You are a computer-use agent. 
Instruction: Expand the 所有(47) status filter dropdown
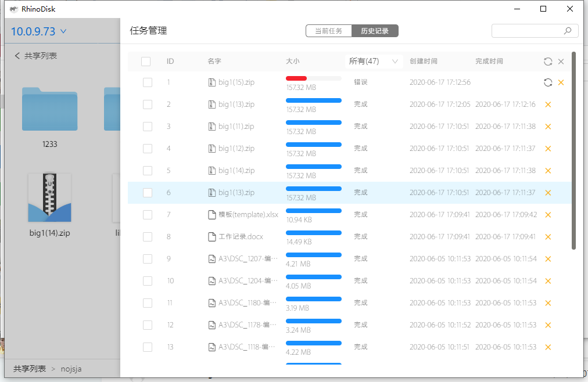[x=373, y=62]
